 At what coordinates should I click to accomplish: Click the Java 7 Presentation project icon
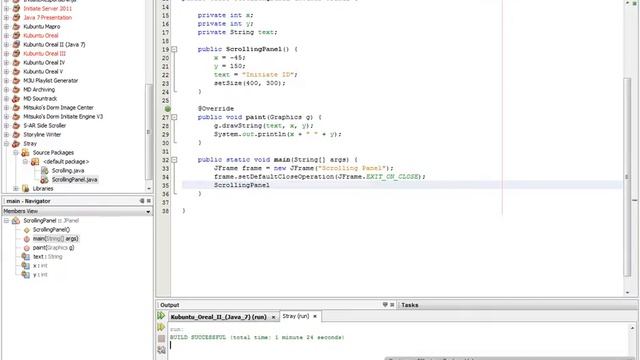point(16,18)
